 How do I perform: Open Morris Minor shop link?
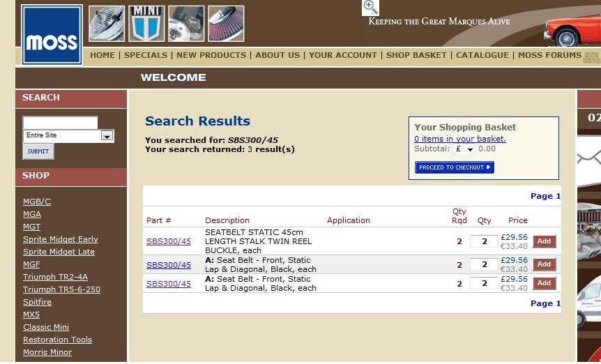pos(47,352)
